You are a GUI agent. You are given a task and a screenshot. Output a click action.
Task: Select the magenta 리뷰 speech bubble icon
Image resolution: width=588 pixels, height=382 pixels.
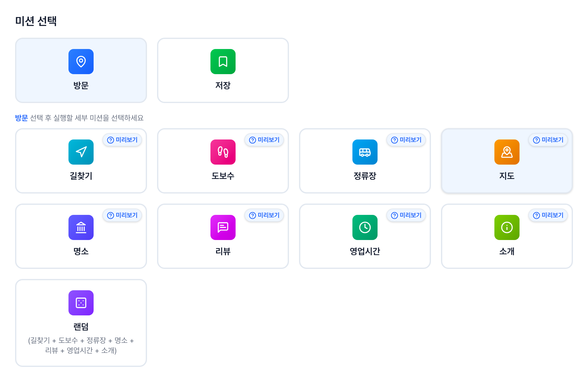tap(223, 227)
